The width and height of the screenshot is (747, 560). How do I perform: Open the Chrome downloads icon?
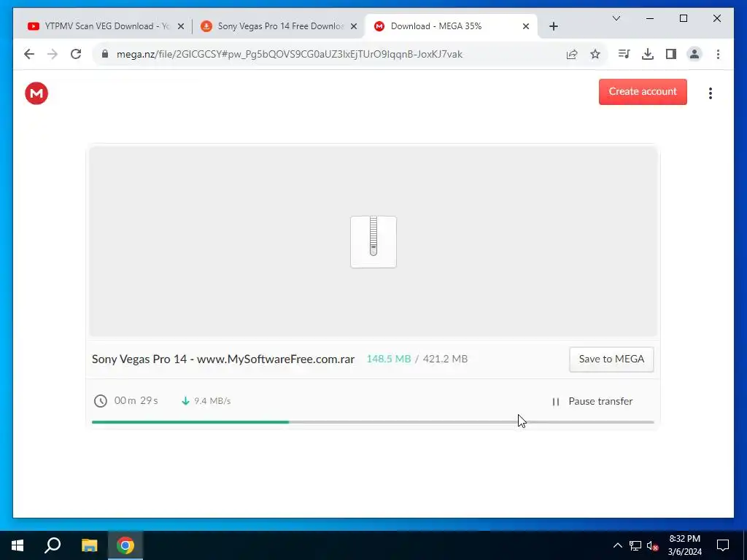tap(648, 54)
